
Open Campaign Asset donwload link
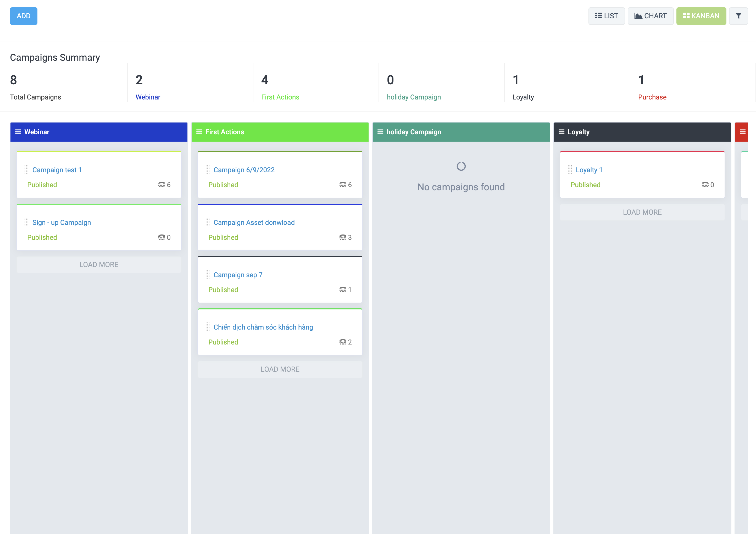(x=254, y=223)
